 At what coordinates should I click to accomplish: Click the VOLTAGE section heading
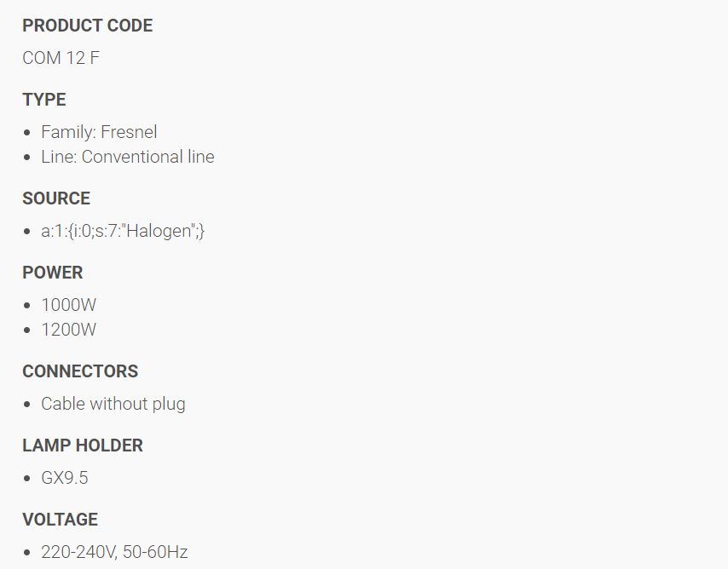(60, 520)
